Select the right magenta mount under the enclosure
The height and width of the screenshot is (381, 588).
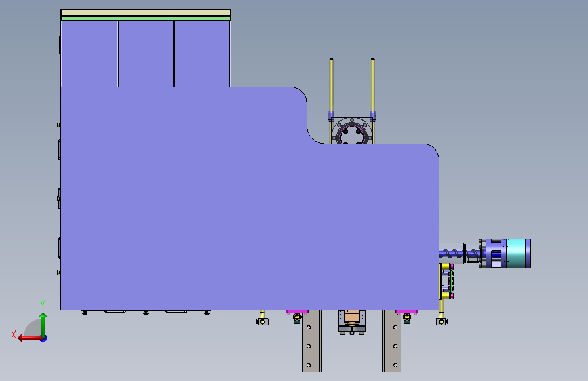click(x=407, y=312)
